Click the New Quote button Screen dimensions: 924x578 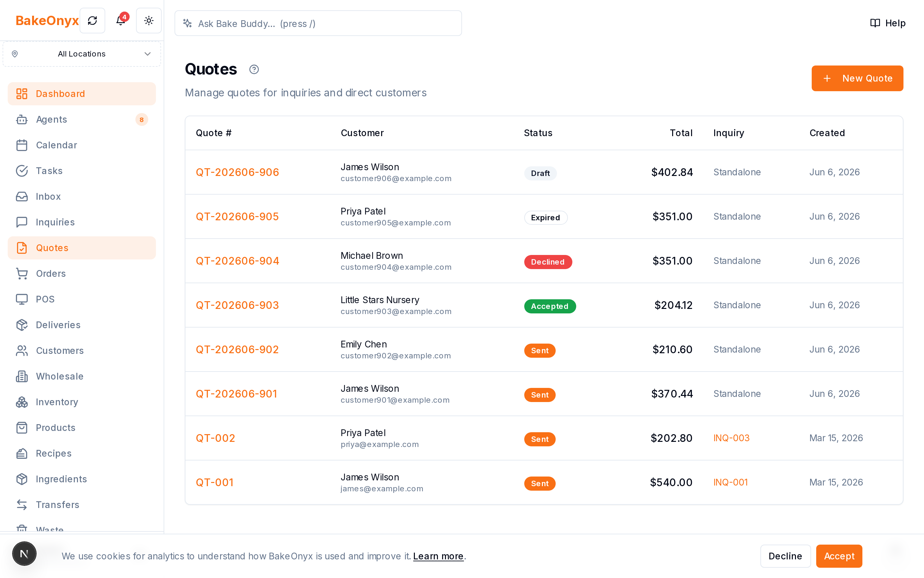(857, 78)
